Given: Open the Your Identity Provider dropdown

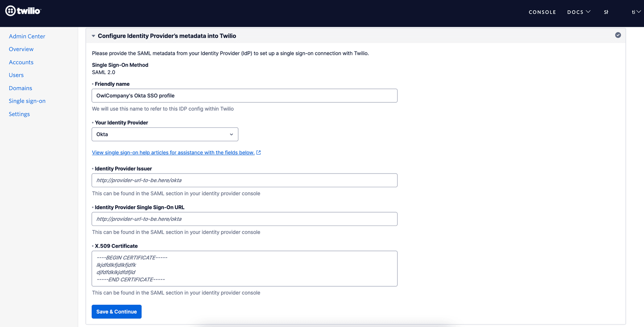Looking at the screenshot, I should point(165,134).
